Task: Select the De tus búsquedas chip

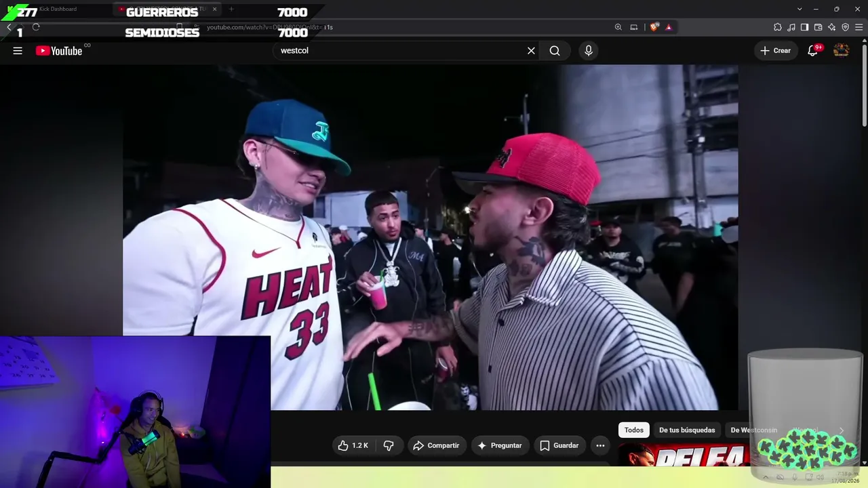Action: coord(687,430)
